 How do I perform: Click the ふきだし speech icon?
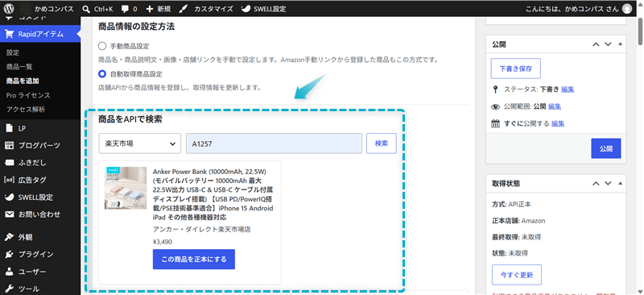10,163
